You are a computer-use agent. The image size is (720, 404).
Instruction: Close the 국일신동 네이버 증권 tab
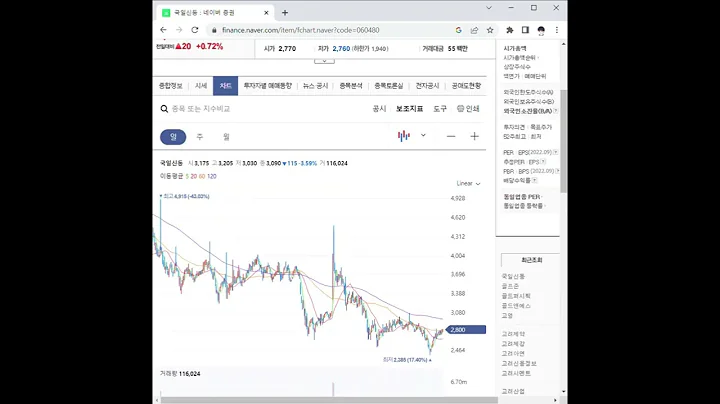pos(266,13)
